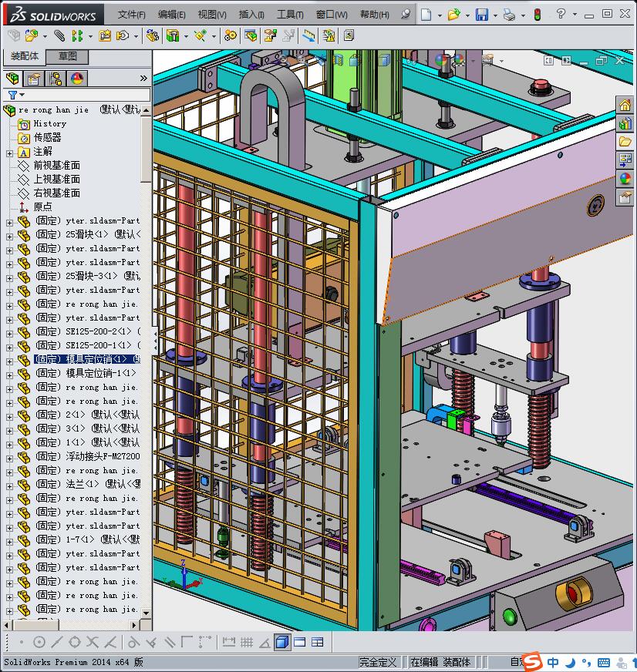Click the Move Component icon

123,35
